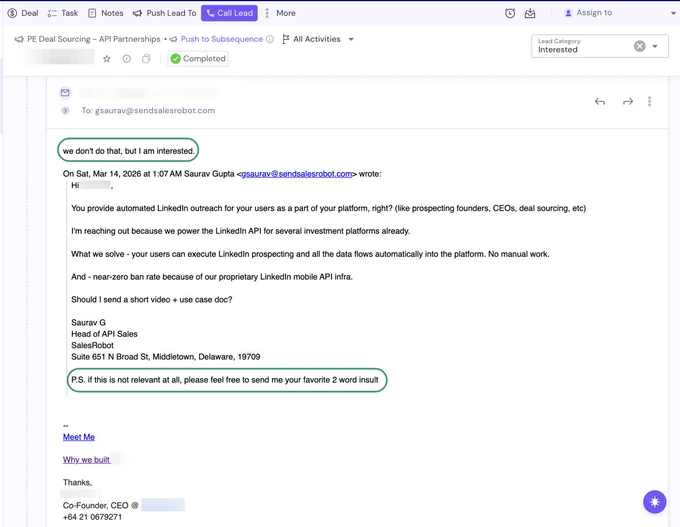
Task: Open the All Activities filter dropdown
Action: 317,39
